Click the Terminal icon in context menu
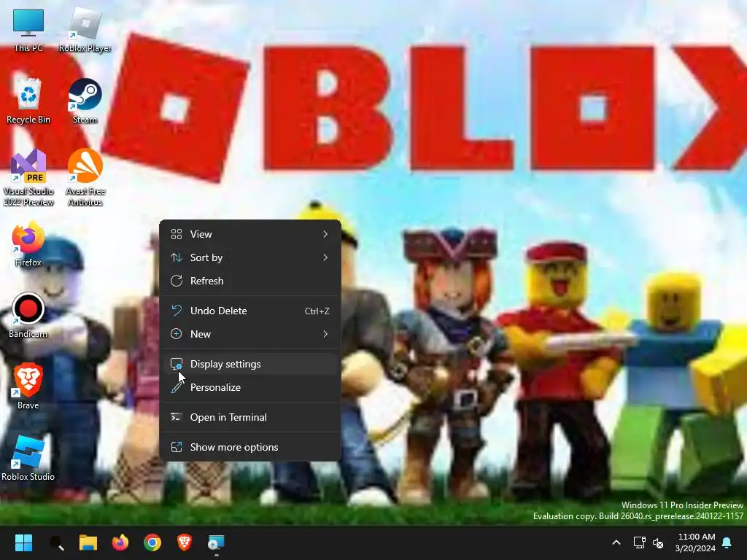This screenshot has width=747, height=560. click(x=177, y=417)
